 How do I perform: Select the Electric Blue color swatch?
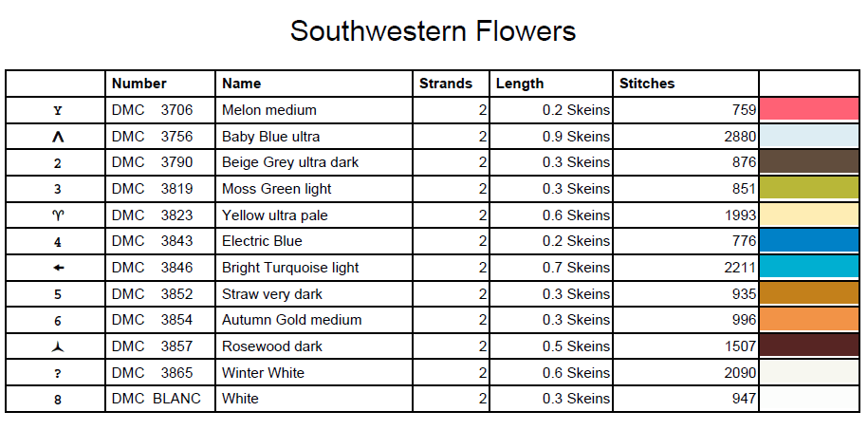point(809,241)
